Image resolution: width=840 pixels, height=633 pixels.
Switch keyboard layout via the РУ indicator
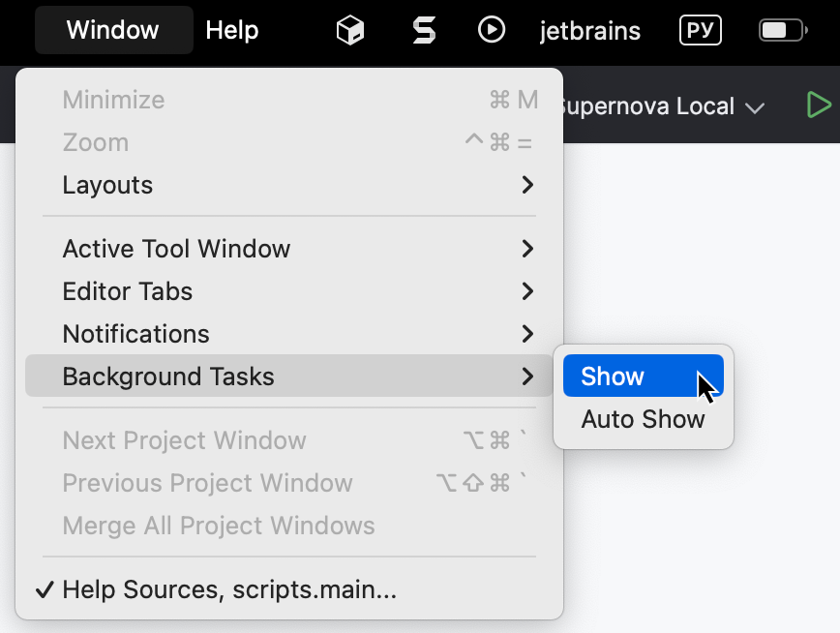point(699,30)
